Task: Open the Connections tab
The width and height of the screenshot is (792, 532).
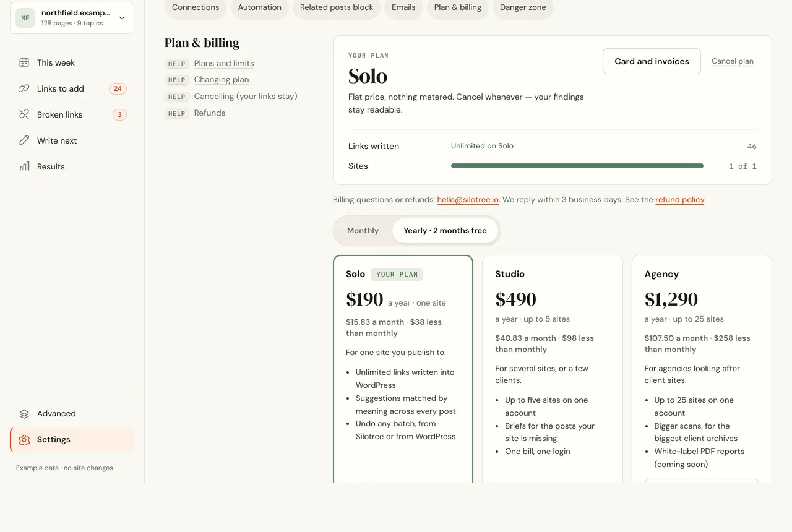Action: tap(196, 7)
